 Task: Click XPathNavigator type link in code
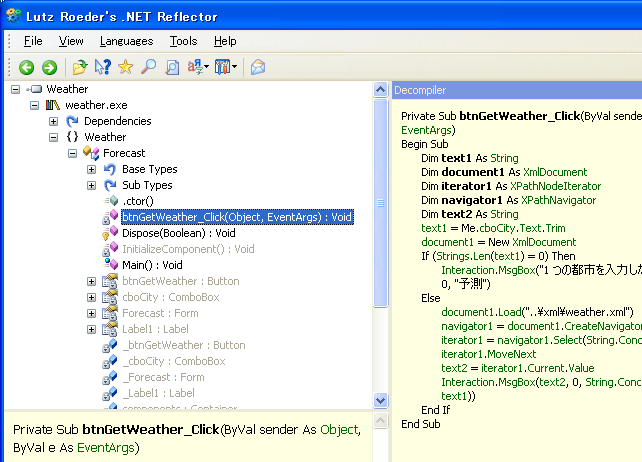click(558, 200)
